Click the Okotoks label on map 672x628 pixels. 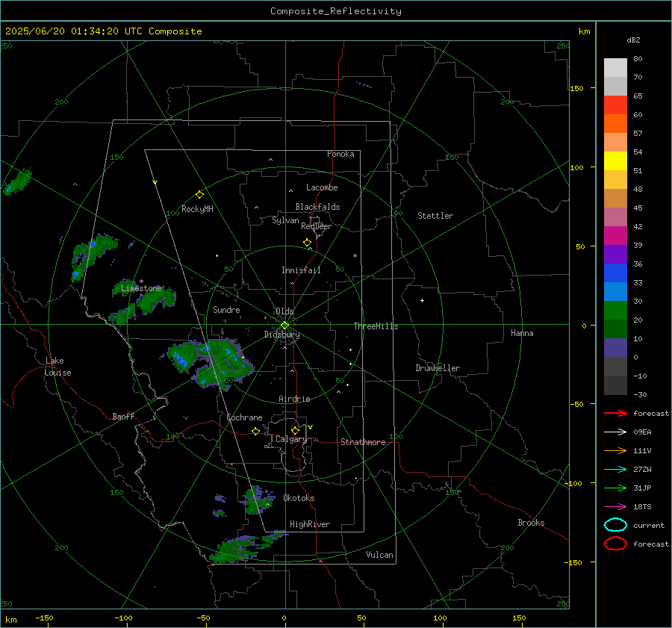(299, 498)
